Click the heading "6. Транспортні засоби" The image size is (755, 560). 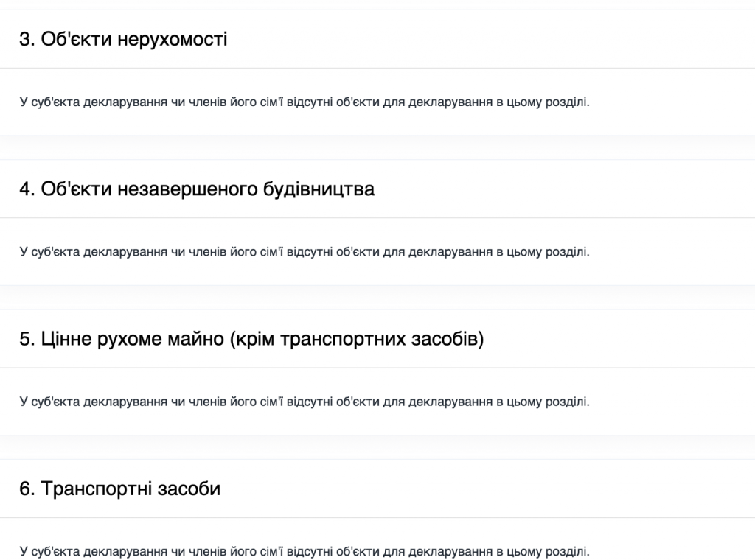119,489
